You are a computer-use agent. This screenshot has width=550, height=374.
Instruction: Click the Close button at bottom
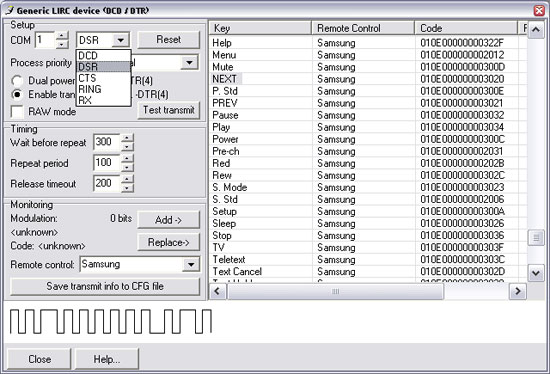pyautogui.click(x=39, y=359)
